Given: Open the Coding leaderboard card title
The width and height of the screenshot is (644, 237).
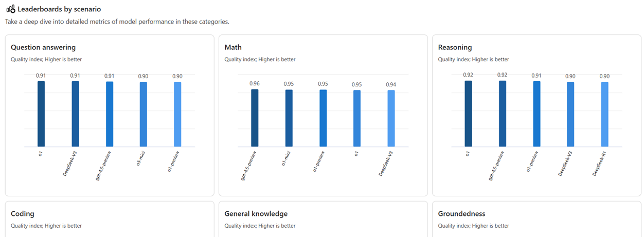Looking at the screenshot, I should [23, 213].
